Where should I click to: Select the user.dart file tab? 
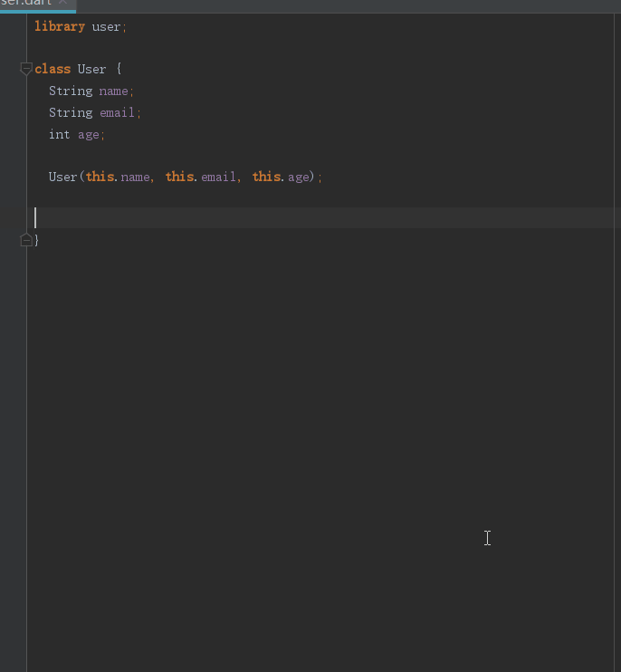click(x=25, y=4)
